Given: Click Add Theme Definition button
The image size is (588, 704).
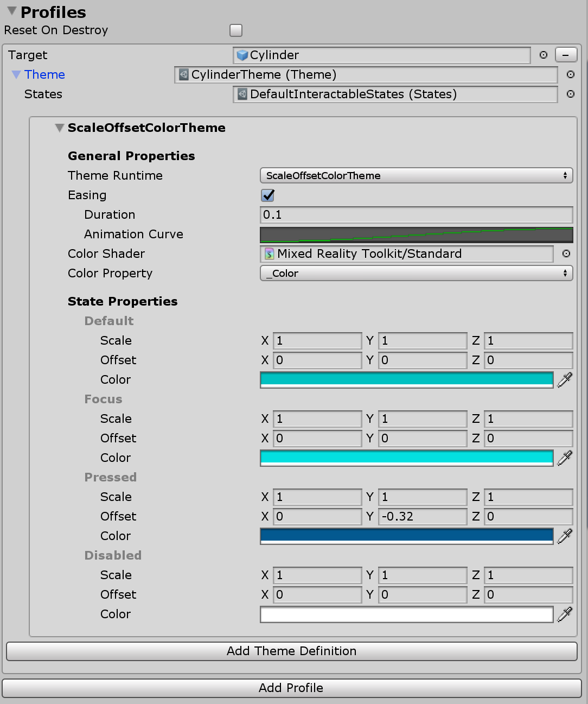Looking at the screenshot, I should coord(292,651).
